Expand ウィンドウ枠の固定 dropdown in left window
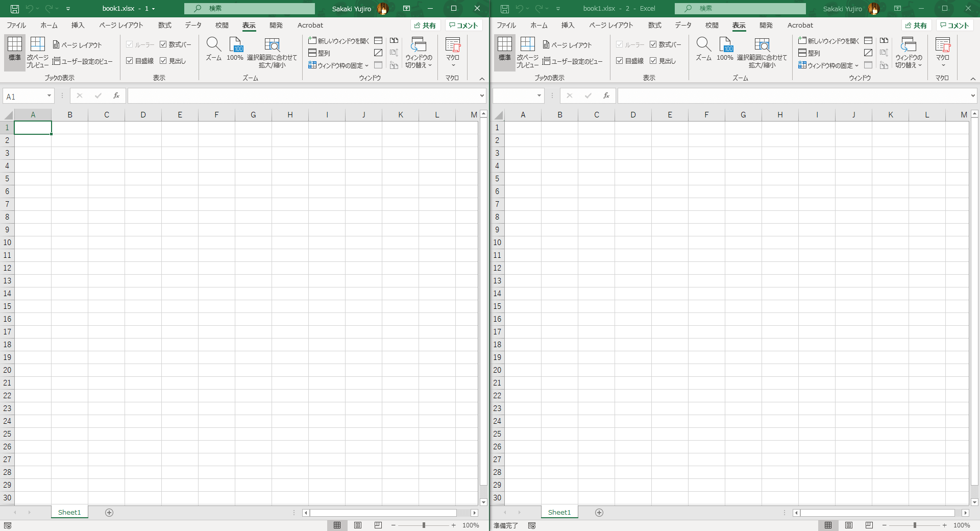Viewport: 980px width, 531px height. tap(339, 65)
